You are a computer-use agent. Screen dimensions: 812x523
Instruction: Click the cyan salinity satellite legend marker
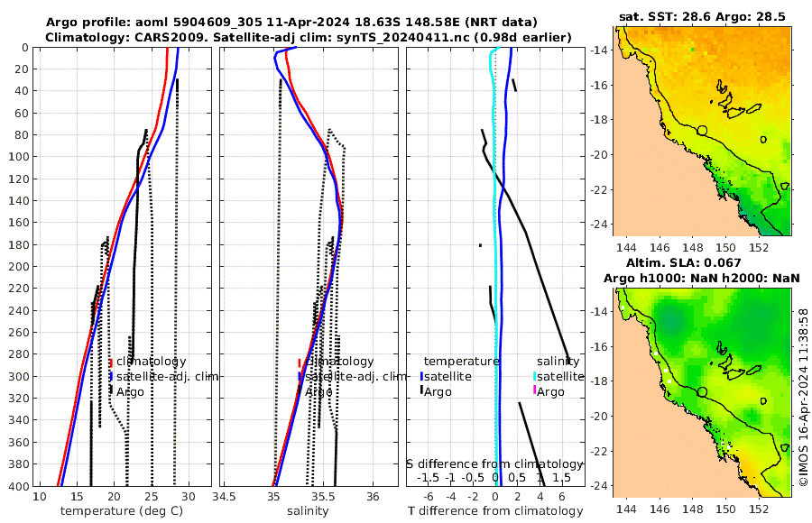pos(535,376)
